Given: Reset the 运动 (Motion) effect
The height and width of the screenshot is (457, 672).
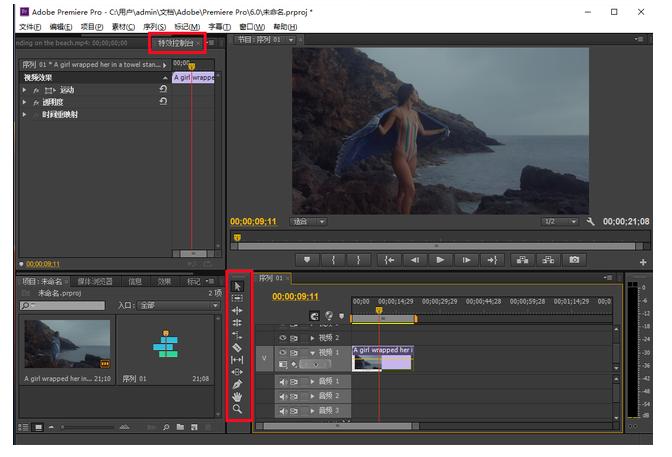Looking at the screenshot, I should tap(163, 90).
